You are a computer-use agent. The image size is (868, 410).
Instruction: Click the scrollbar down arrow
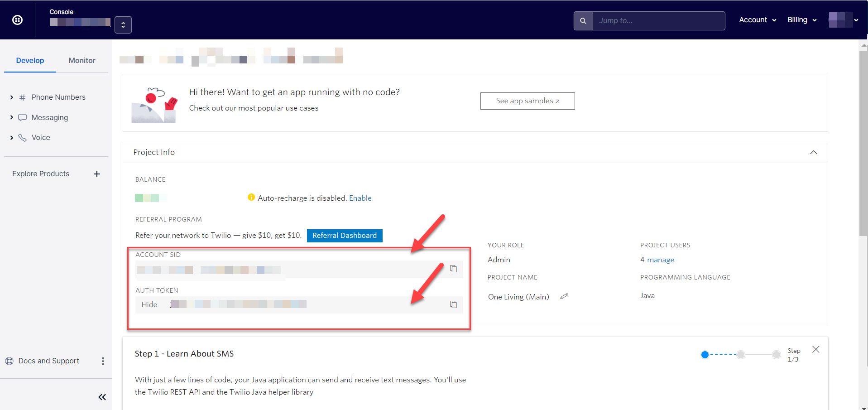click(863, 407)
